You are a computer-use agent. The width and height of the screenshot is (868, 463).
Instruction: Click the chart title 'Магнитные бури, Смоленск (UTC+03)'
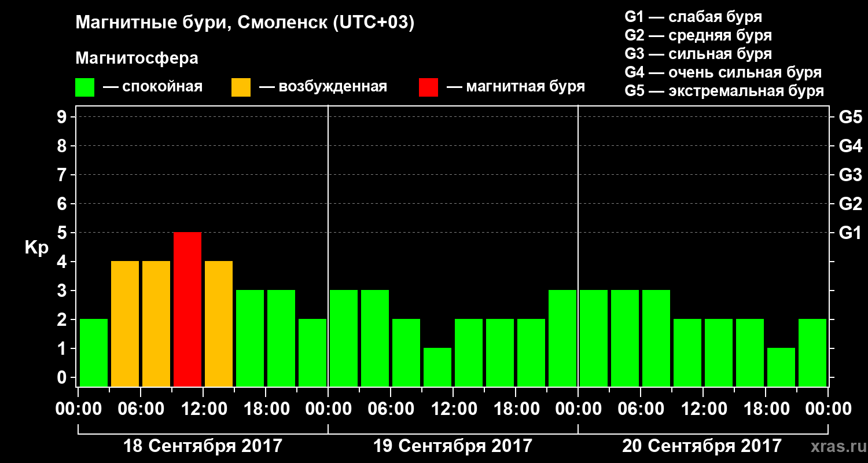click(x=245, y=23)
